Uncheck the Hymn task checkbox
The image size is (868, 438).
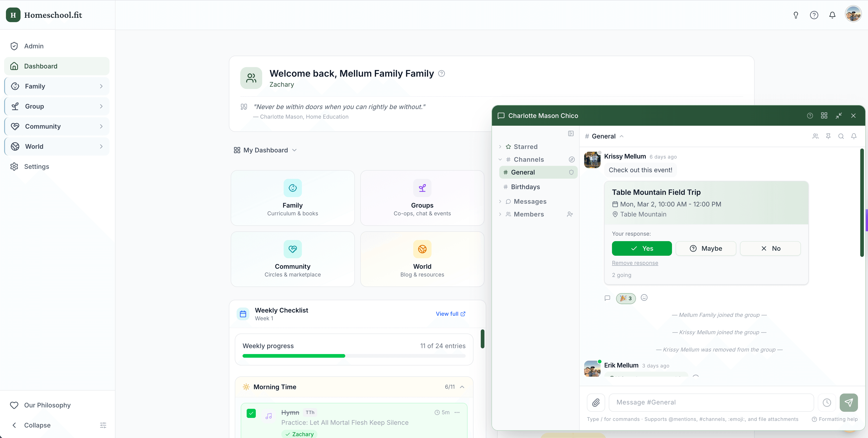251,413
